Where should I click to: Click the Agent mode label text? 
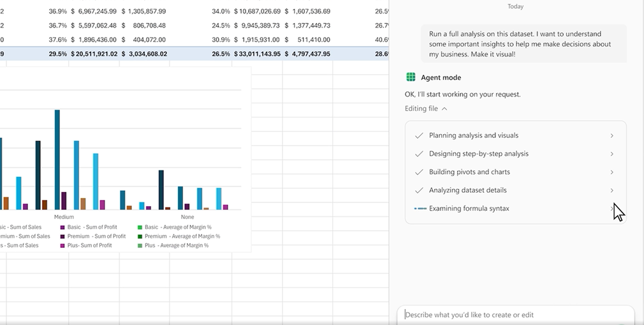[x=441, y=77]
